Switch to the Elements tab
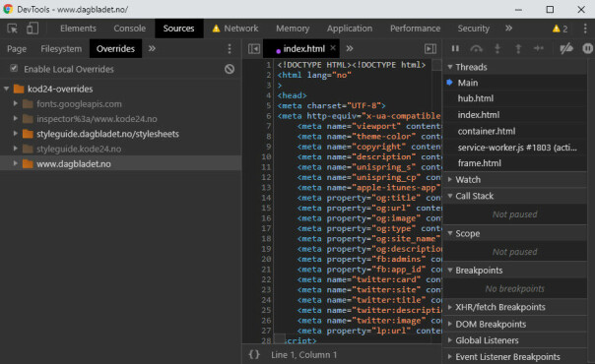595x364 pixels. [x=78, y=29]
